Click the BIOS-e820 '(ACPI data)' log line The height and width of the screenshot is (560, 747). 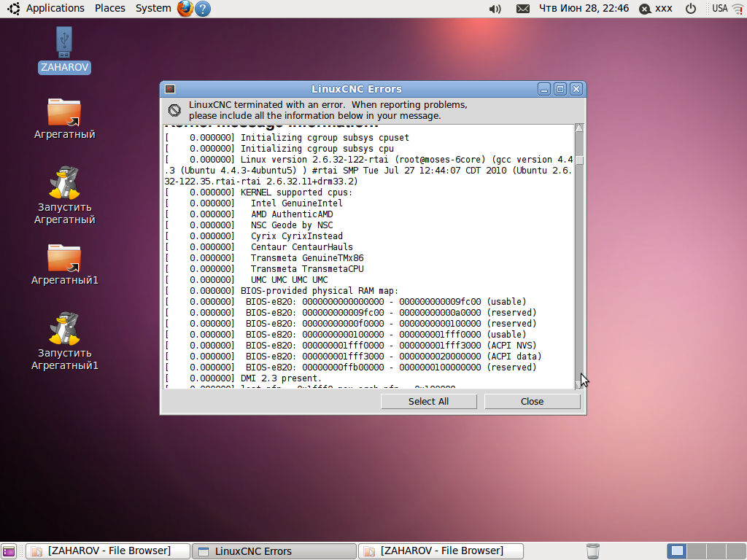coord(353,357)
